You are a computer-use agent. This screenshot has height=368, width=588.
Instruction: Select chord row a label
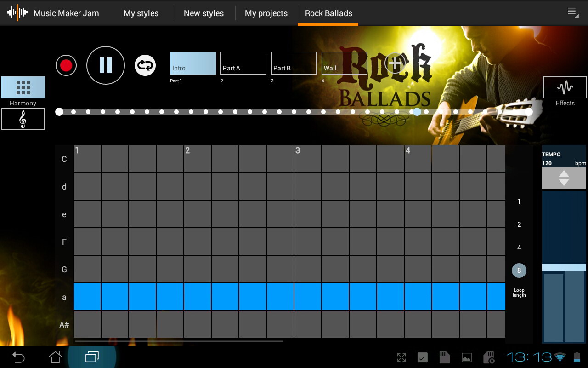click(64, 297)
